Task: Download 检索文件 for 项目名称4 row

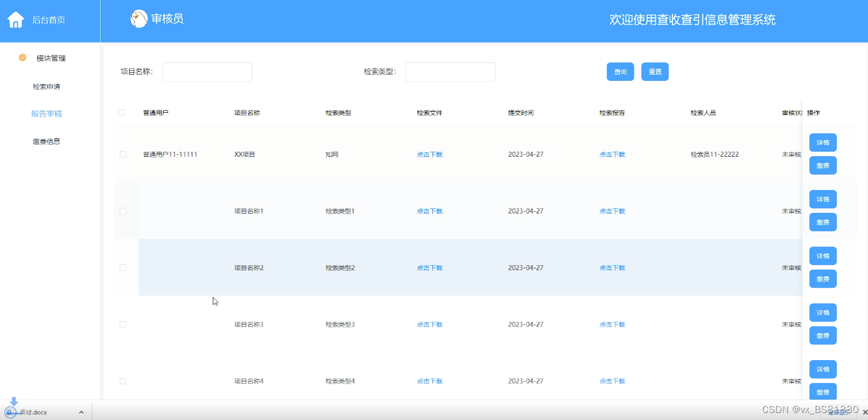Action: point(430,381)
